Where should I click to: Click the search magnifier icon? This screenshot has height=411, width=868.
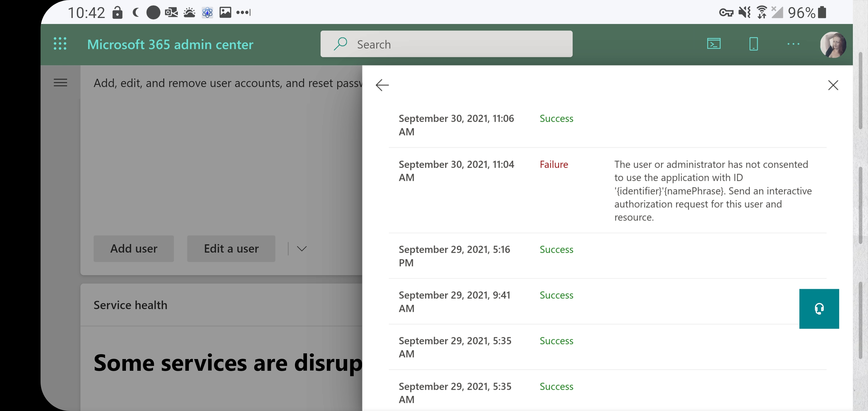[340, 44]
